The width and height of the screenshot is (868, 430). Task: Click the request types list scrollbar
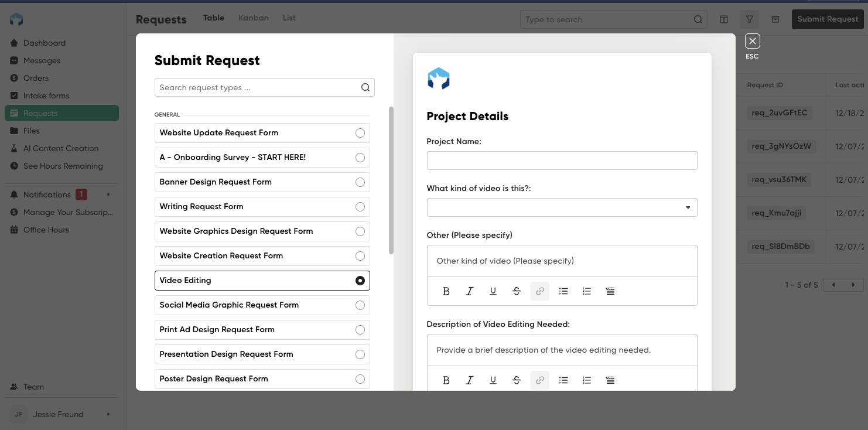click(391, 180)
